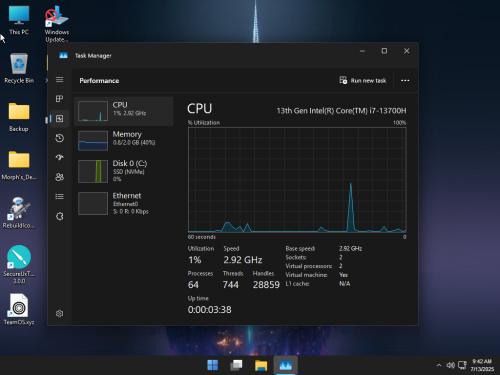This screenshot has width=500, height=375.
Task: Click Run new task button
Action: 363,80
